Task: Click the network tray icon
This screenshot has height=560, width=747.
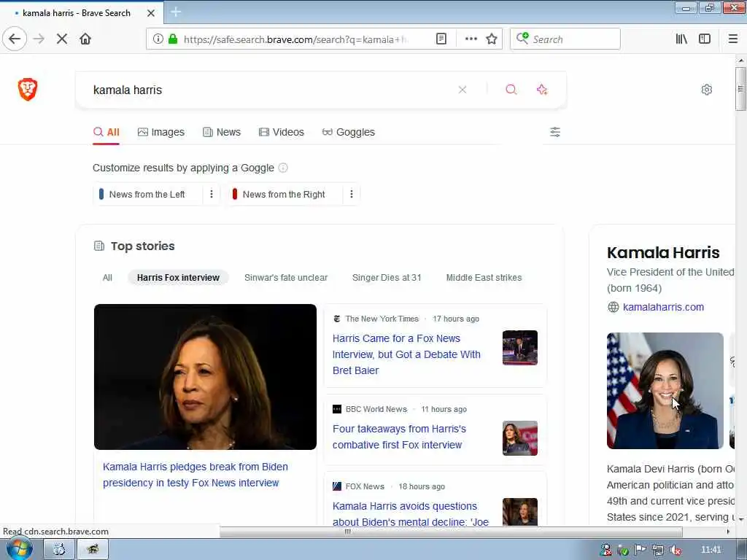Action: coord(658,550)
